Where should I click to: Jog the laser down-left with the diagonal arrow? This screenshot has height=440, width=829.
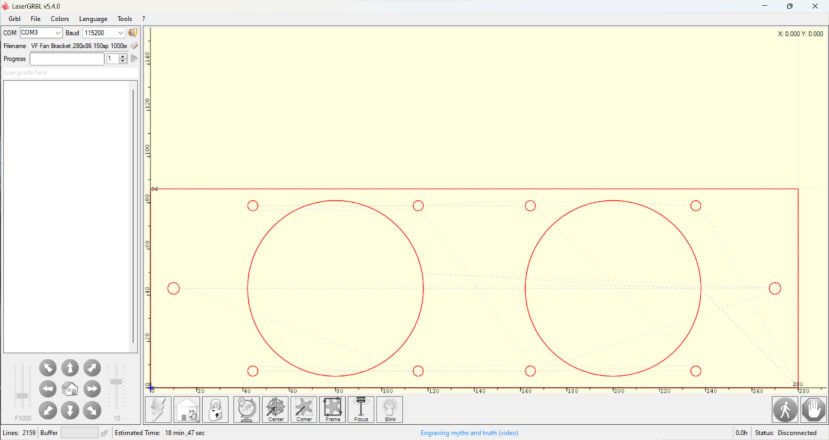coord(48,410)
